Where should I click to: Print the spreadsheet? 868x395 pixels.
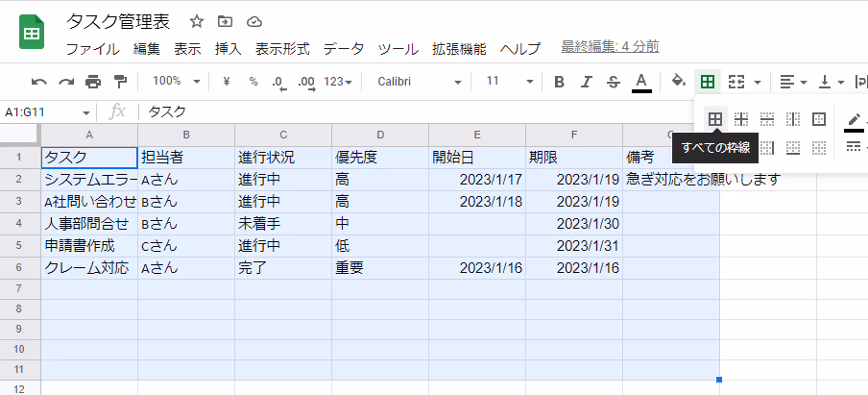[93, 82]
